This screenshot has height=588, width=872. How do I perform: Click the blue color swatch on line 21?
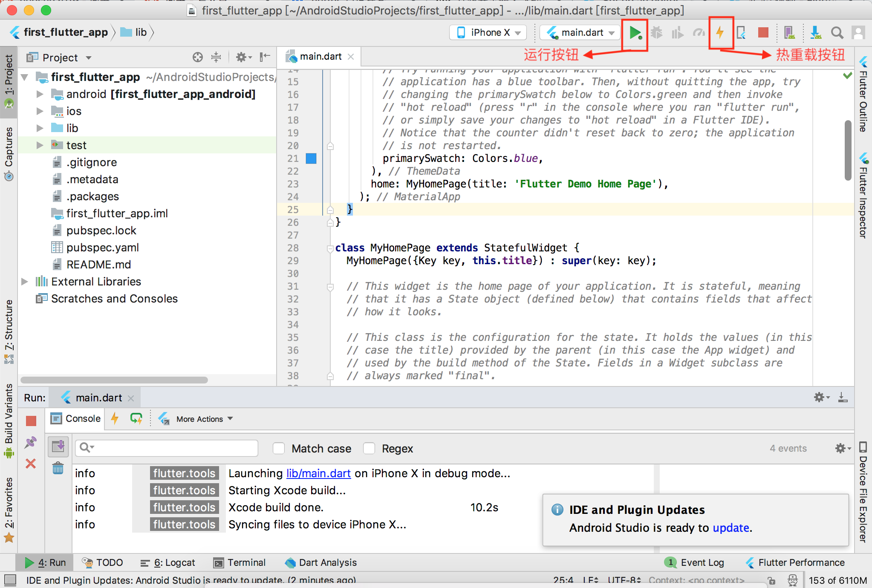tap(311, 159)
